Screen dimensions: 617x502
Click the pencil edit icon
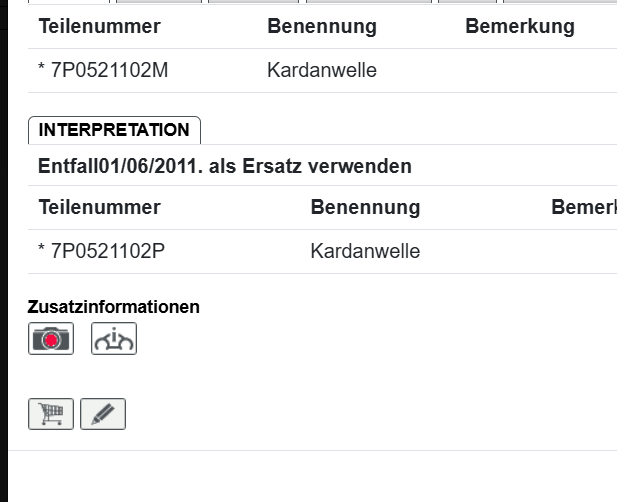coord(103,414)
